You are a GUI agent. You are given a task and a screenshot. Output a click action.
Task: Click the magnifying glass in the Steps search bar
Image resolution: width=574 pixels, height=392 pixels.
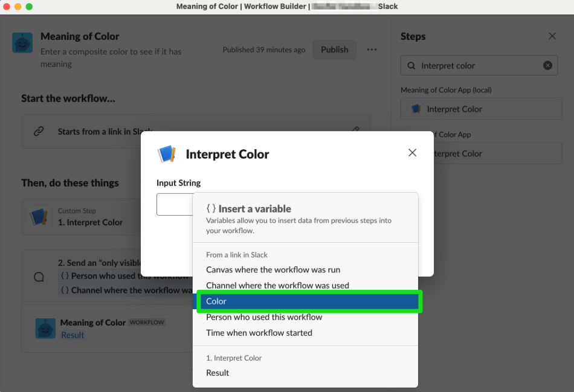click(411, 65)
